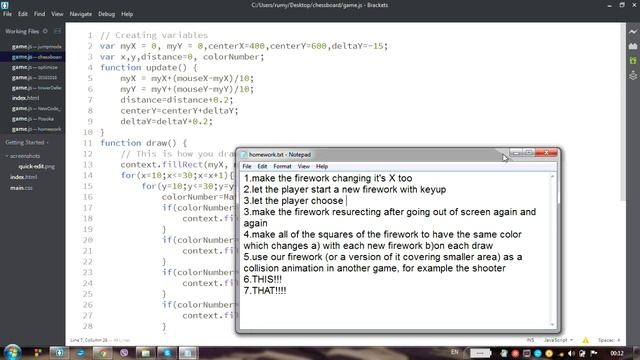Toggle INS insert mode in the status bar
The width and height of the screenshot is (640, 360).
pos(530,340)
